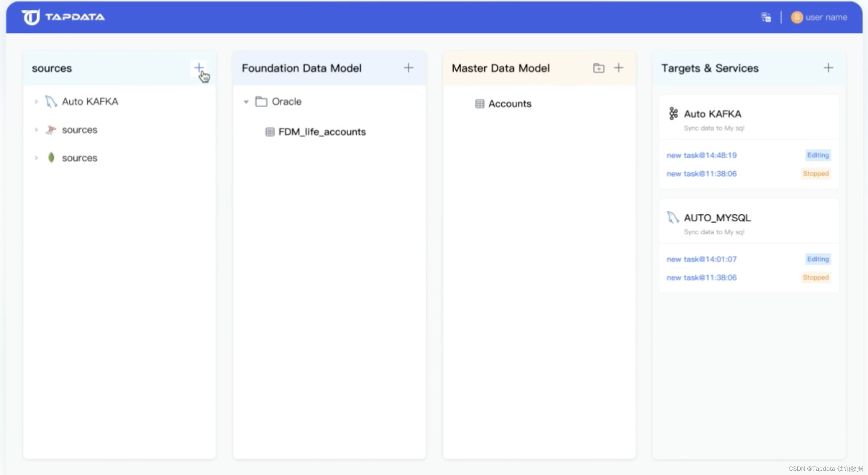Expand the sources node with the green leaf icon
868x475 pixels.
click(36, 158)
